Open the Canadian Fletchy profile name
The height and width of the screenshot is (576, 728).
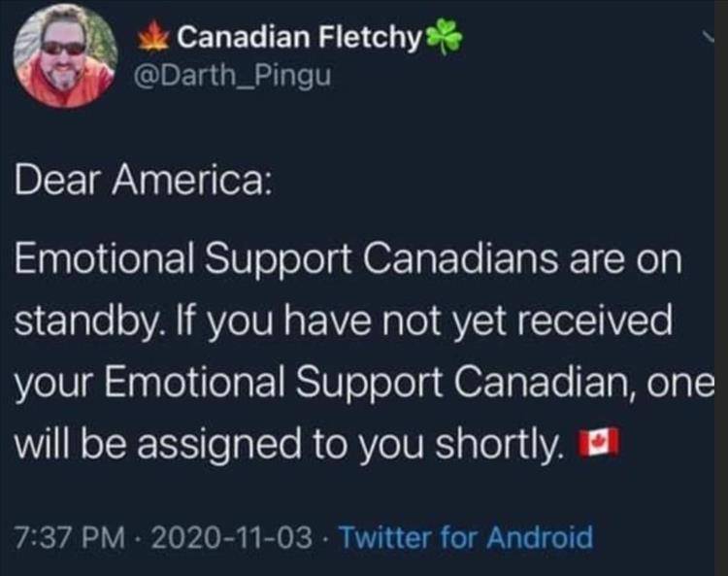point(299,38)
